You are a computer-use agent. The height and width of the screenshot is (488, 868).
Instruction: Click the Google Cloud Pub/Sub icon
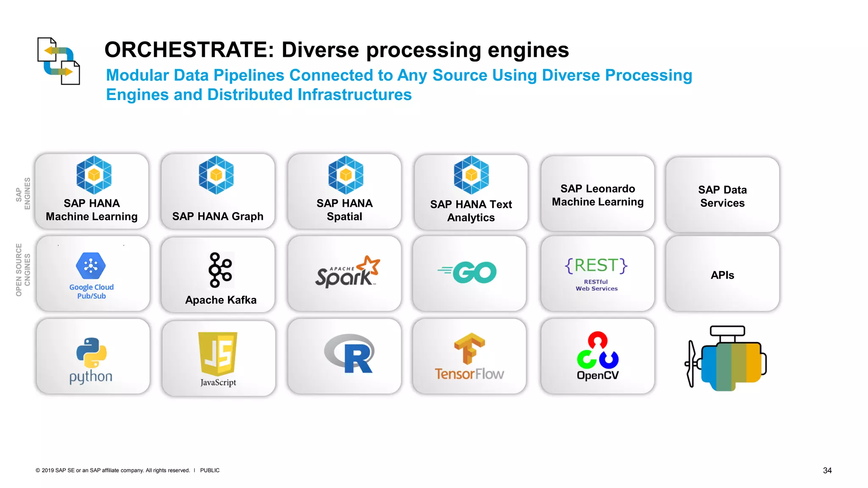click(x=91, y=266)
